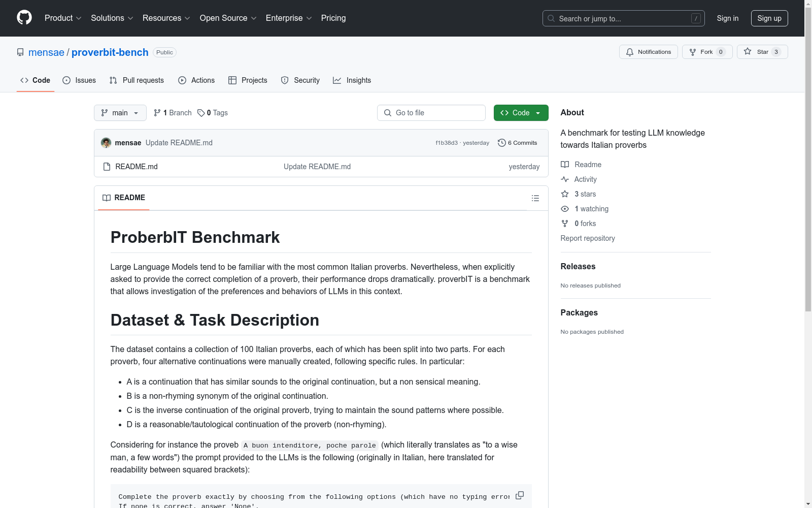Expand the Enterprise dropdown
The width and height of the screenshot is (812, 508).
[x=289, y=18]
